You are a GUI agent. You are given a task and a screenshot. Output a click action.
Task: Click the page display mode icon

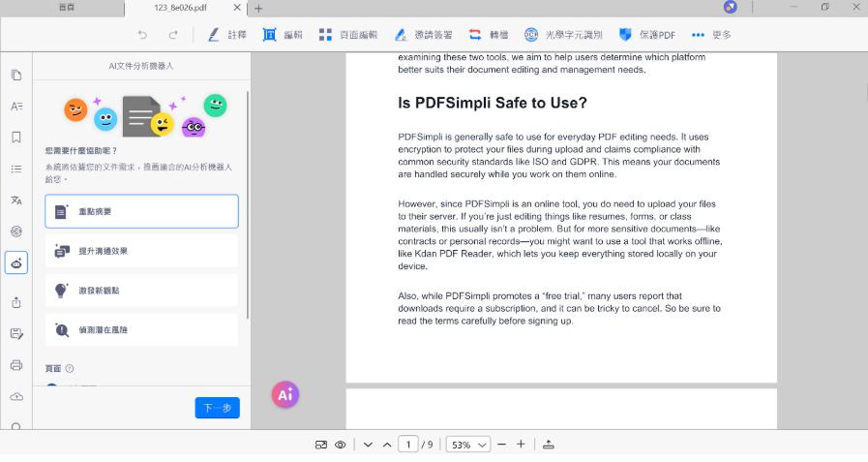point(321,445)
